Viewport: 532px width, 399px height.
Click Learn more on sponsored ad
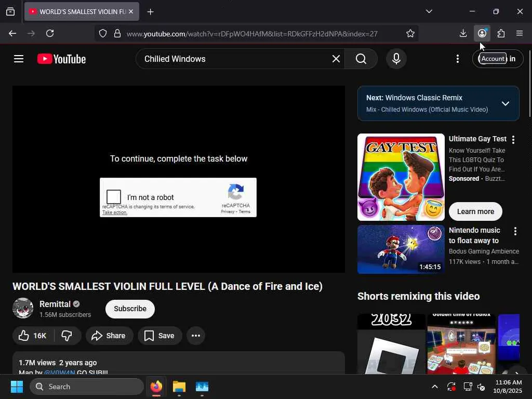click(x=475, y=211)
